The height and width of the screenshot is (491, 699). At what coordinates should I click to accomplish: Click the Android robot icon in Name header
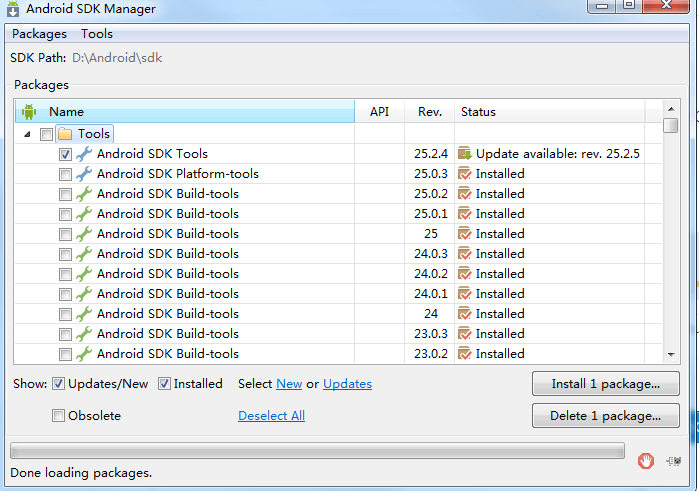29,111
